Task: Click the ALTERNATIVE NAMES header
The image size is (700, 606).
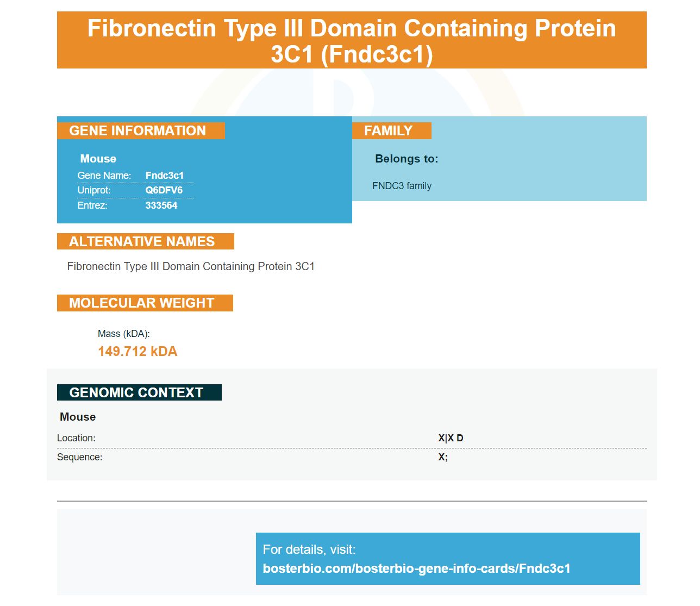Action: (x=146, y=241)
